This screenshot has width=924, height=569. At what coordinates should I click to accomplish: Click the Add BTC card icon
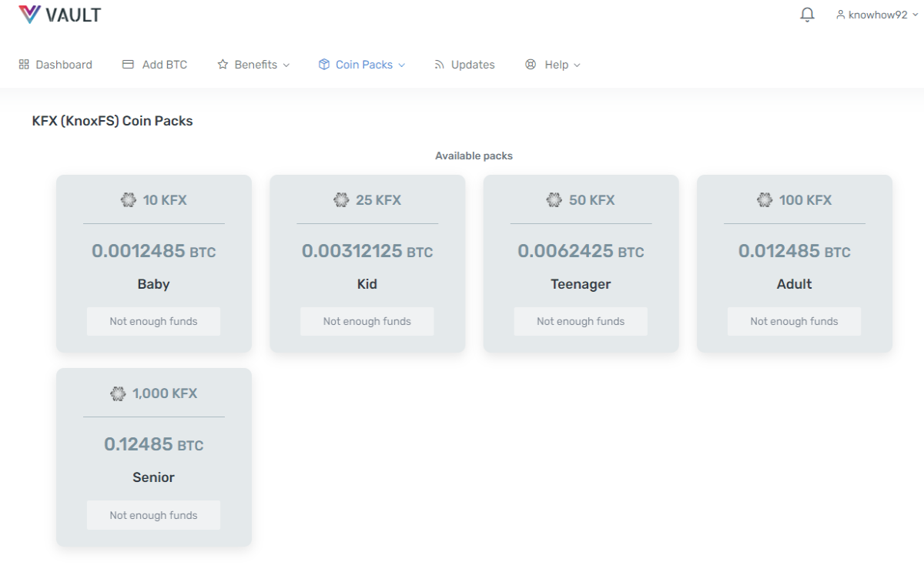tap(128, 65)
